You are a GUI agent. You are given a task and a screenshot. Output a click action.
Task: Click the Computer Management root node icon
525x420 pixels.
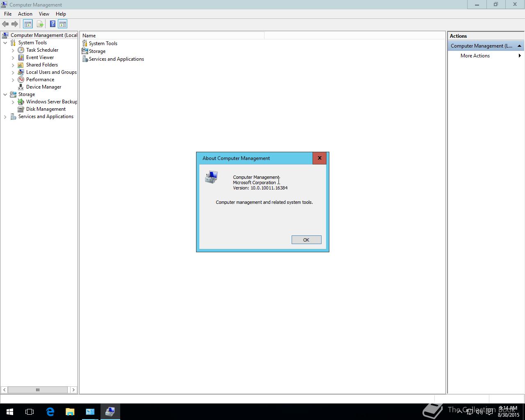pos(5,35)
